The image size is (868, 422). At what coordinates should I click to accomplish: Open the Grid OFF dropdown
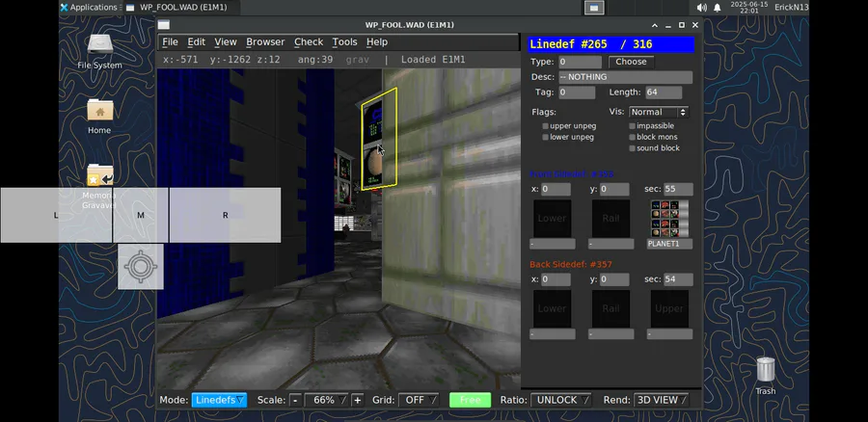click(x=419, y=400)
